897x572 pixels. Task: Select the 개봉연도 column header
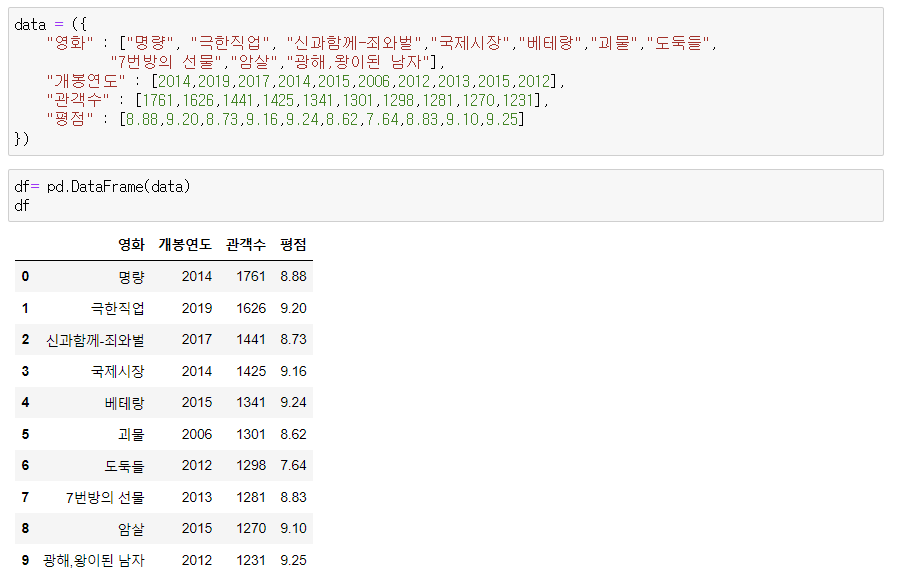pyautogui.click(x=185, y=245)
